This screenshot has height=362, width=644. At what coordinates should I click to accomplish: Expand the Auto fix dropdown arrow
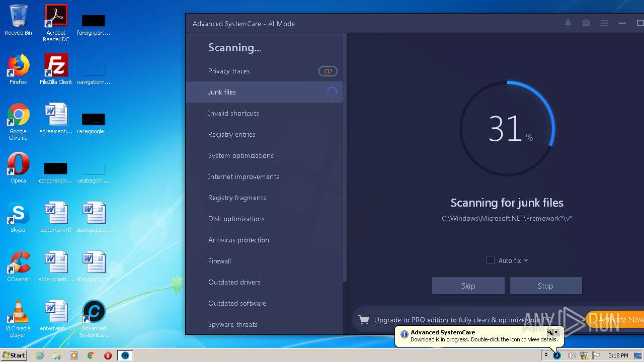click(526, 260)
